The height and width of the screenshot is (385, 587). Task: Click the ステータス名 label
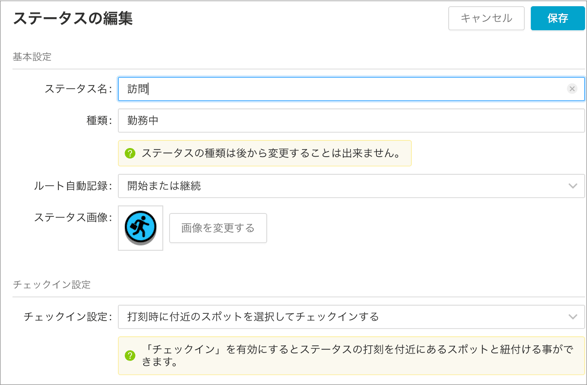78,89
